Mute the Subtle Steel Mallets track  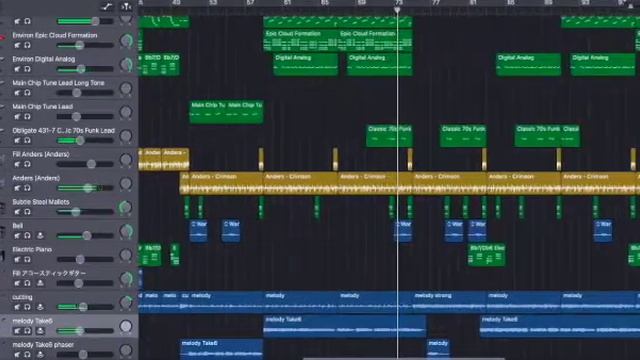click(17, 212)
